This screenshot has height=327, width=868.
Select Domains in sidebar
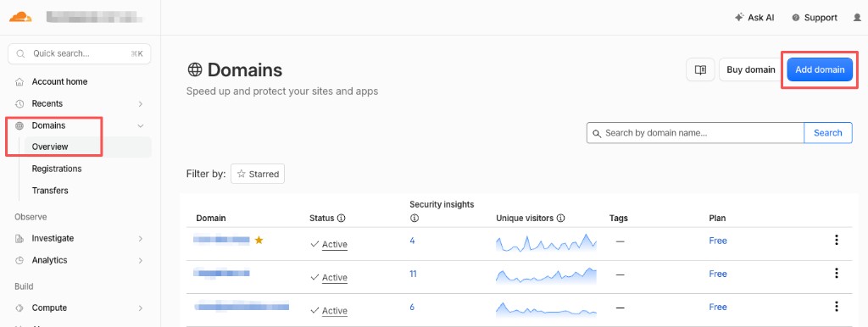pyautogui.click(x=48, y=125)
